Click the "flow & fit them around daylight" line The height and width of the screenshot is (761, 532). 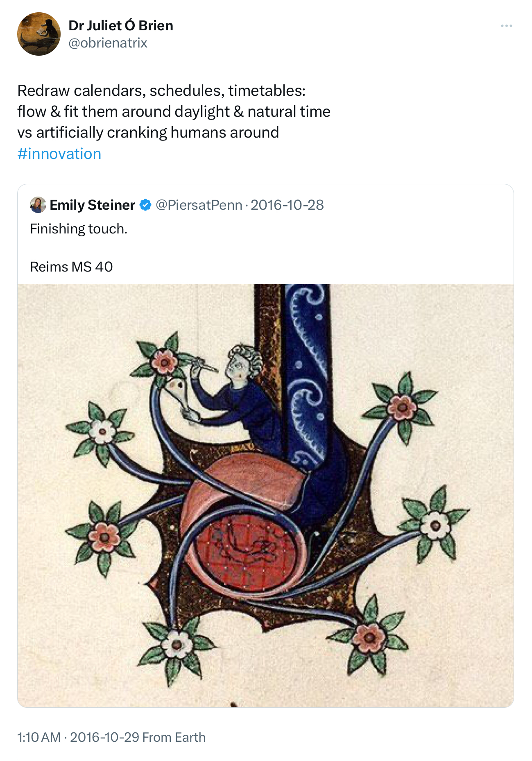[174, 111]
